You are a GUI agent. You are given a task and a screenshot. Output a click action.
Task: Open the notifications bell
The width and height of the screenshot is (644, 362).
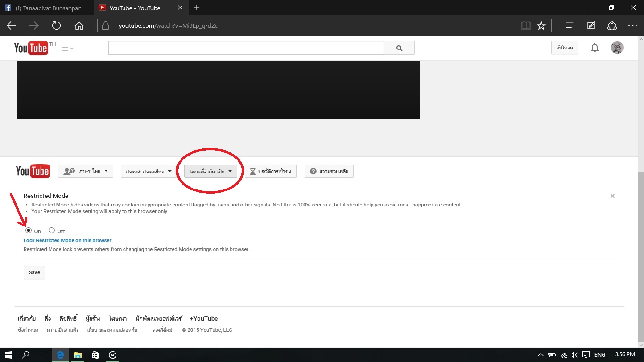pos(595,48)
